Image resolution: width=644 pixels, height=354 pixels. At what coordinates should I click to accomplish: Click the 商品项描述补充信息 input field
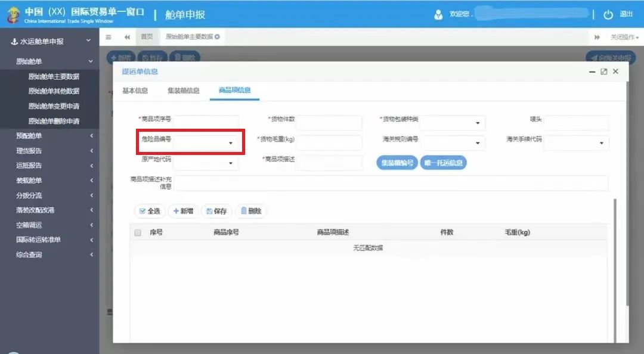point(391,183)
